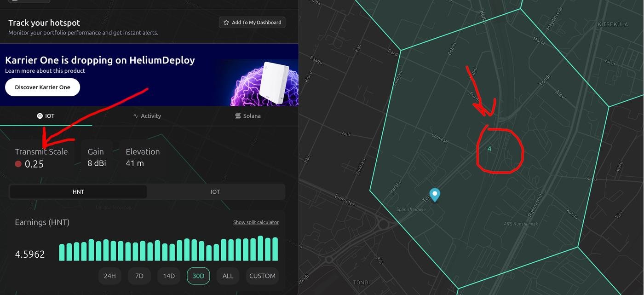Screen dimensions: 644x295
Task: Select the HNT earnings toggle
Action: click(x=78, y=191)
